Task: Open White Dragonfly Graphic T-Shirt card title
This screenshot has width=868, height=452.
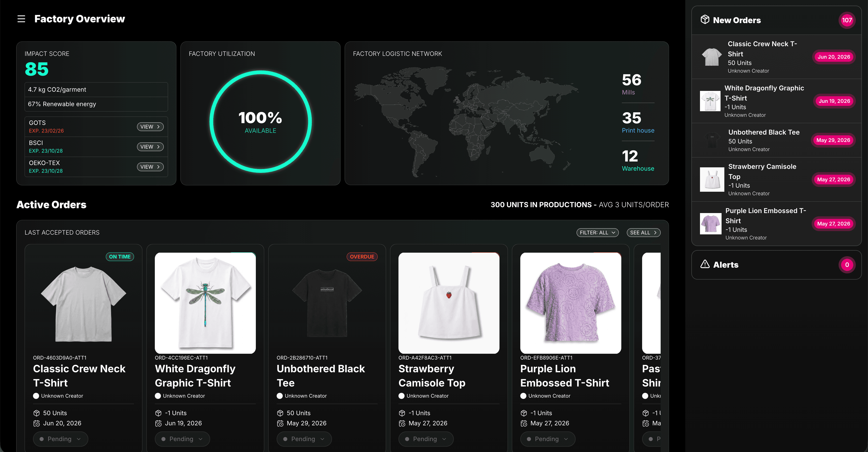Action: click(x=195, y=376)
